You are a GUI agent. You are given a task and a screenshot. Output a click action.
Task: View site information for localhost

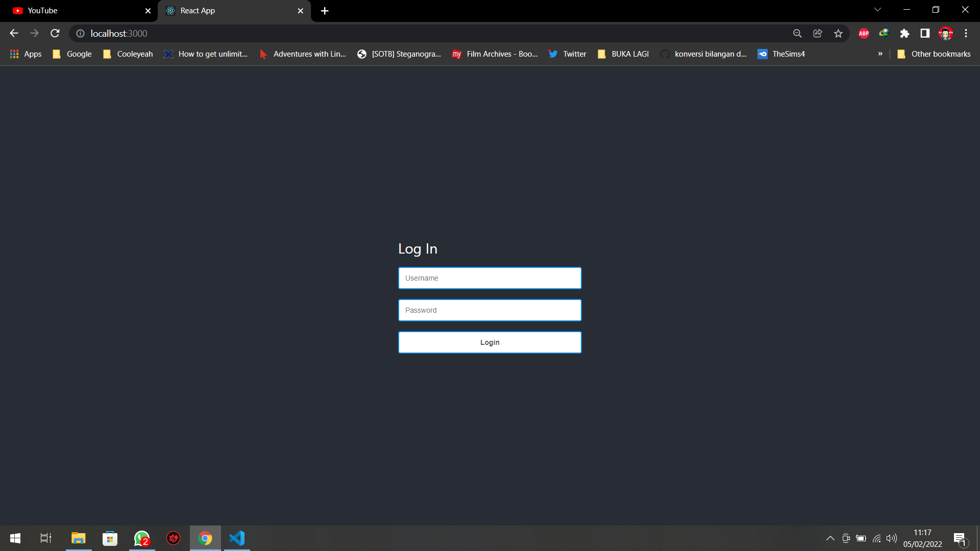point(80,33)
